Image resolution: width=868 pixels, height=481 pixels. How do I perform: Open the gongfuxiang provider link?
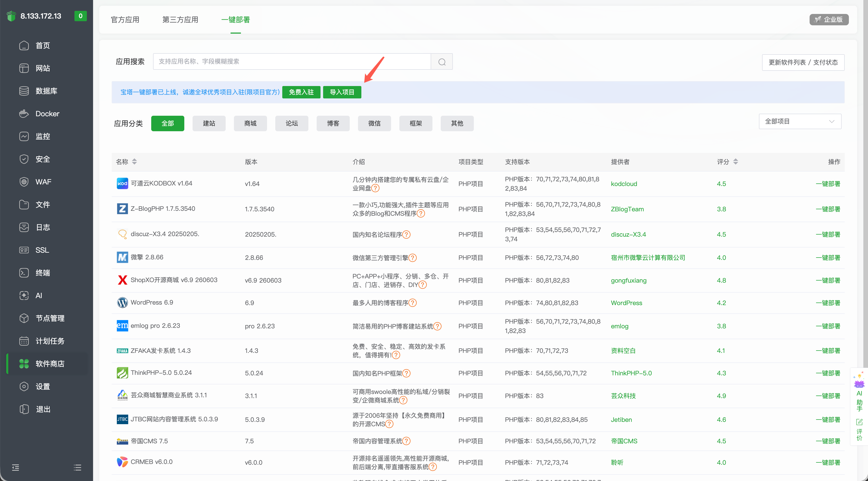tap(629, 280)
